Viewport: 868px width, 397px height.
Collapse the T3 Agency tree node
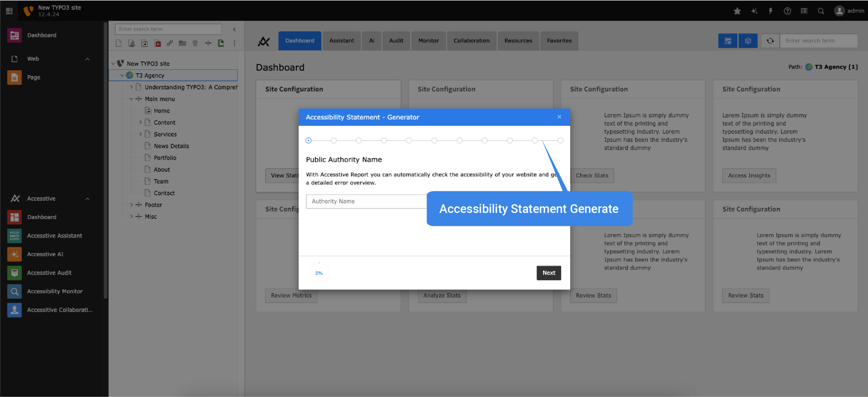pyautogui.click(x=122, y=75)
